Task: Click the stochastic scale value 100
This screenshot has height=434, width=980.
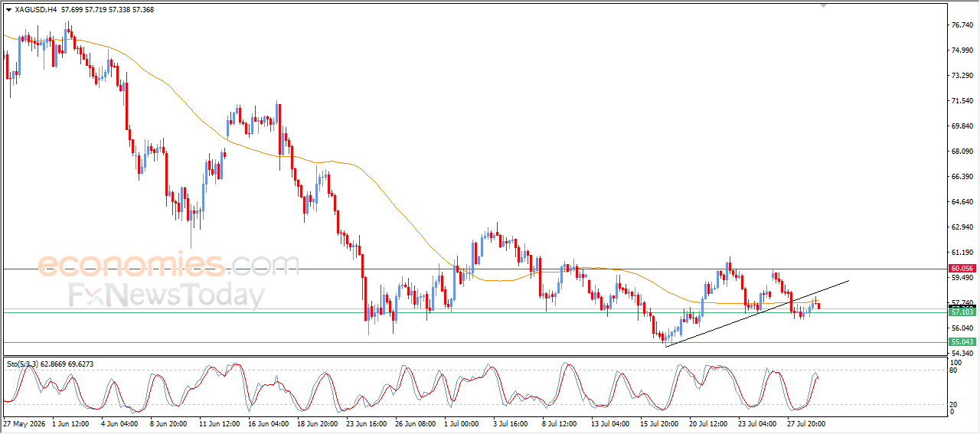Action: coord(956,363)
